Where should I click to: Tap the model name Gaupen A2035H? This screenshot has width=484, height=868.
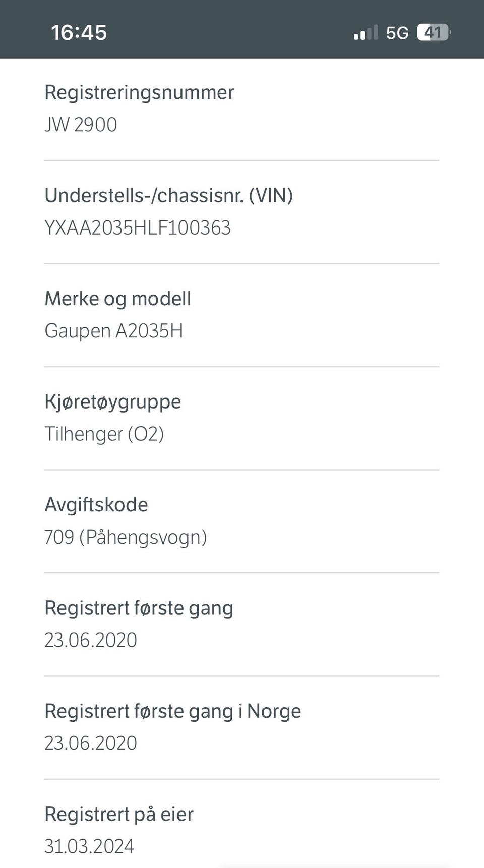115,331
